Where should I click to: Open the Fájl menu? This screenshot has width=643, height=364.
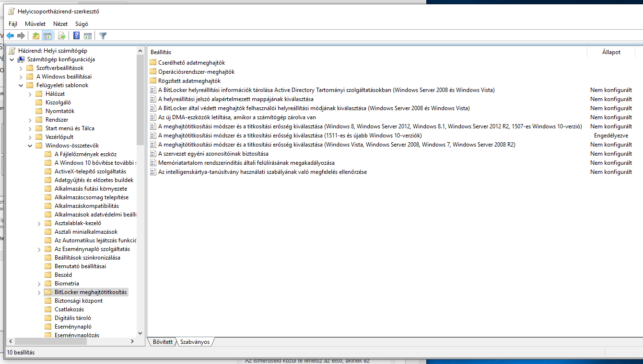[x=13, y=23]
